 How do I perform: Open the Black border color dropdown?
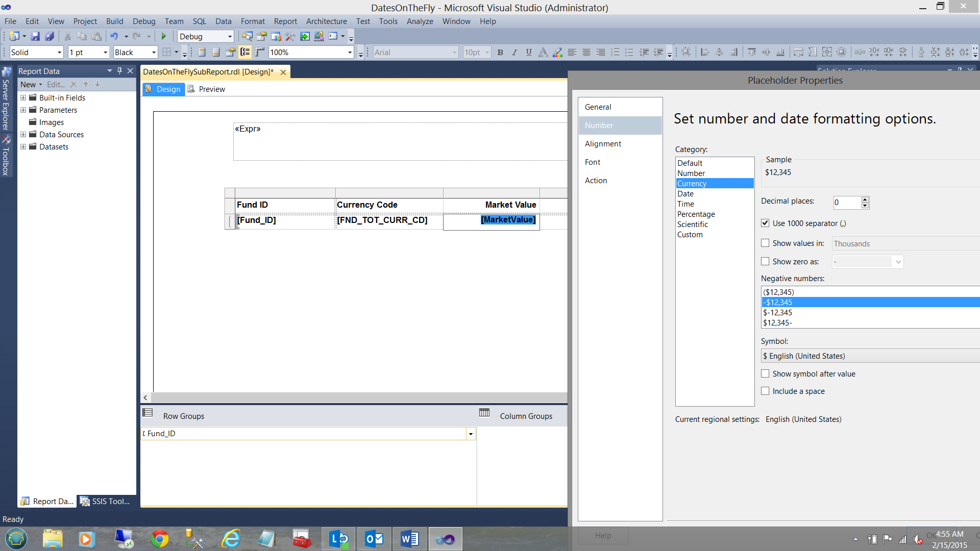[x=154, y=53]
